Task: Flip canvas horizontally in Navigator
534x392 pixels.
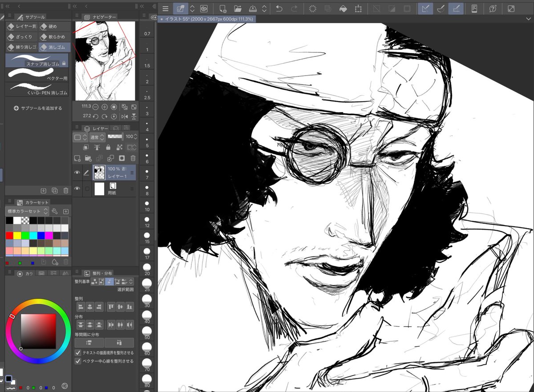Action: [124, 116]
